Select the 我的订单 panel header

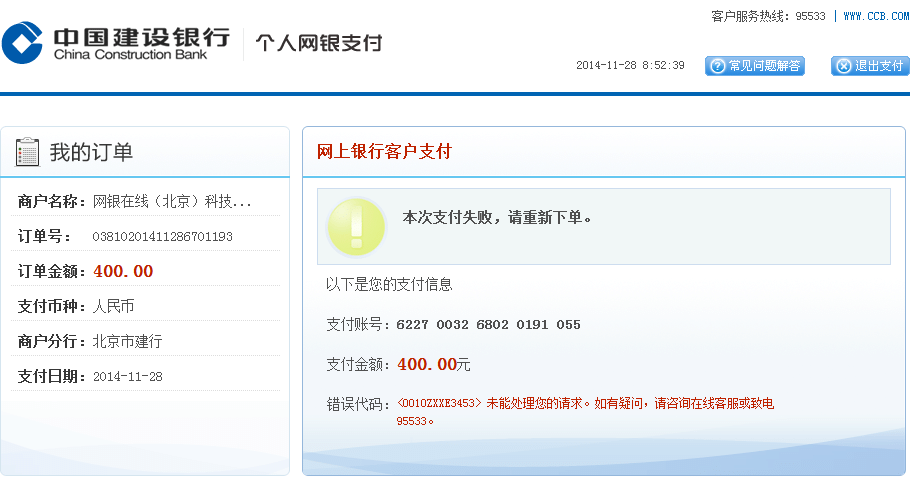[x=91, y=152]
